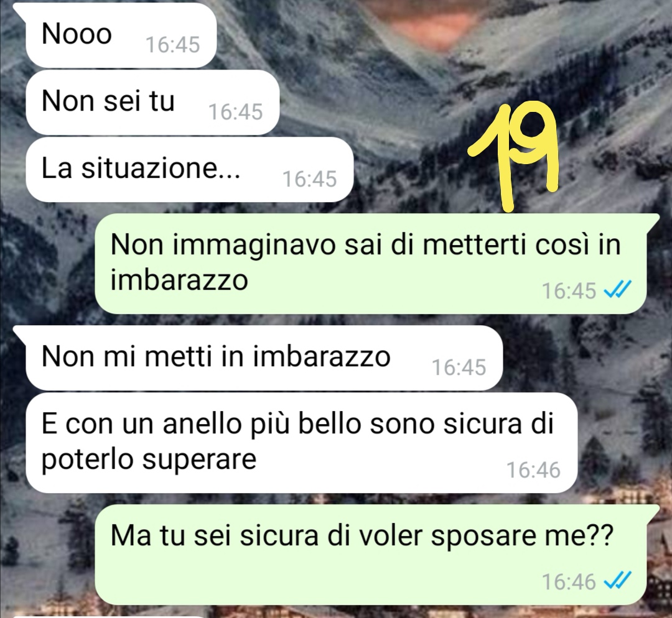Click the word 'imbarazzo' in green outgoing bubble
Viewport: 672px width, 618px height.
click(x=179, y=280)
